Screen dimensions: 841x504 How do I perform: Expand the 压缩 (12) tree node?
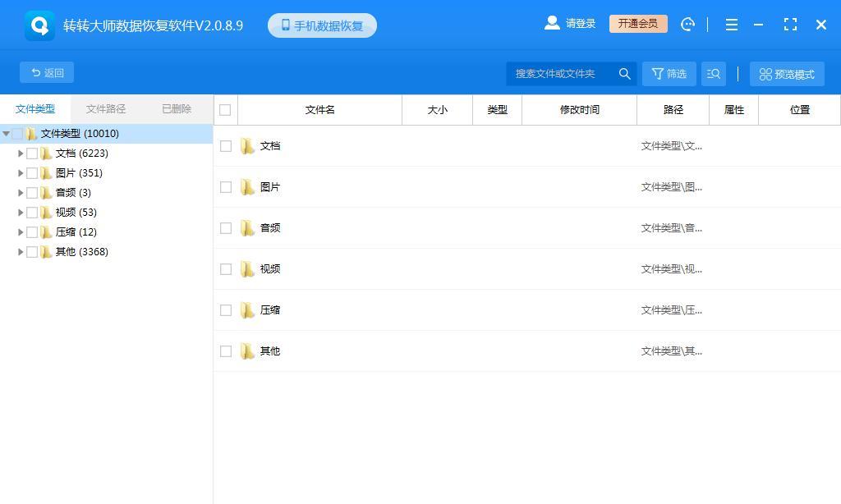coord(21,232)
